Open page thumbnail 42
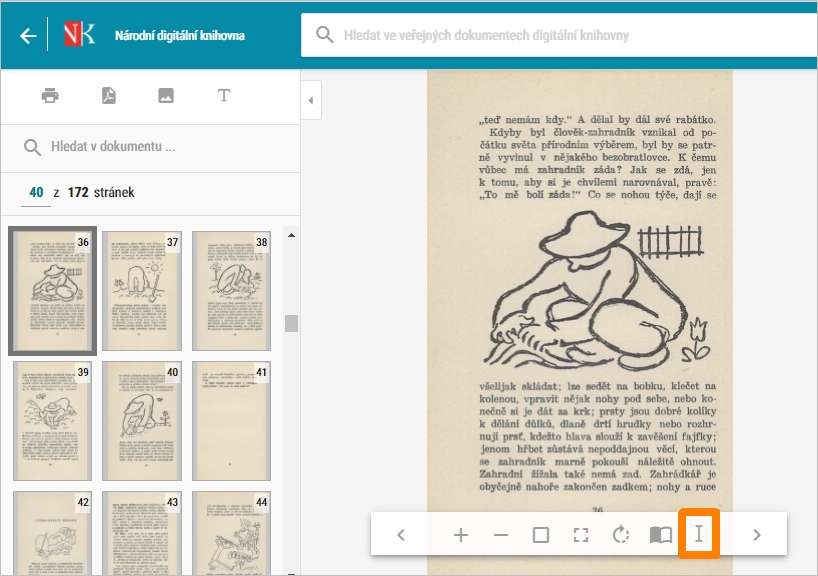Viewport: 818px width, 576px height. (x=52, y=533)
